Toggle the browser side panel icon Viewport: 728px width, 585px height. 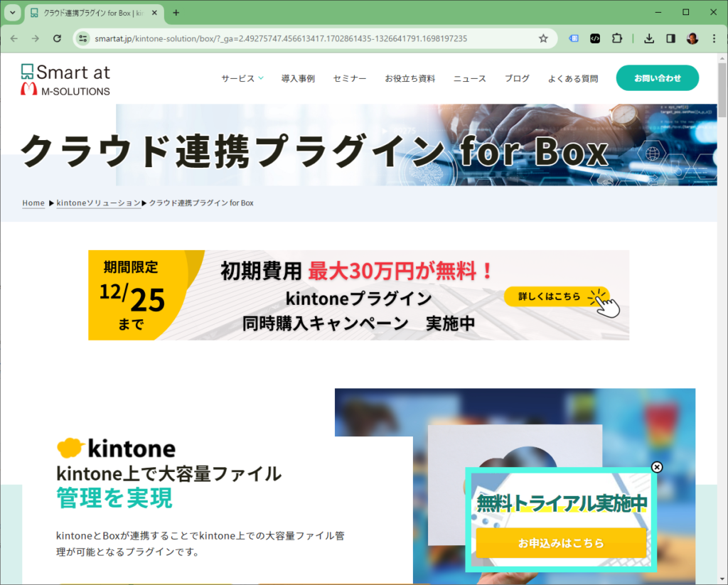tap(670, 38)
